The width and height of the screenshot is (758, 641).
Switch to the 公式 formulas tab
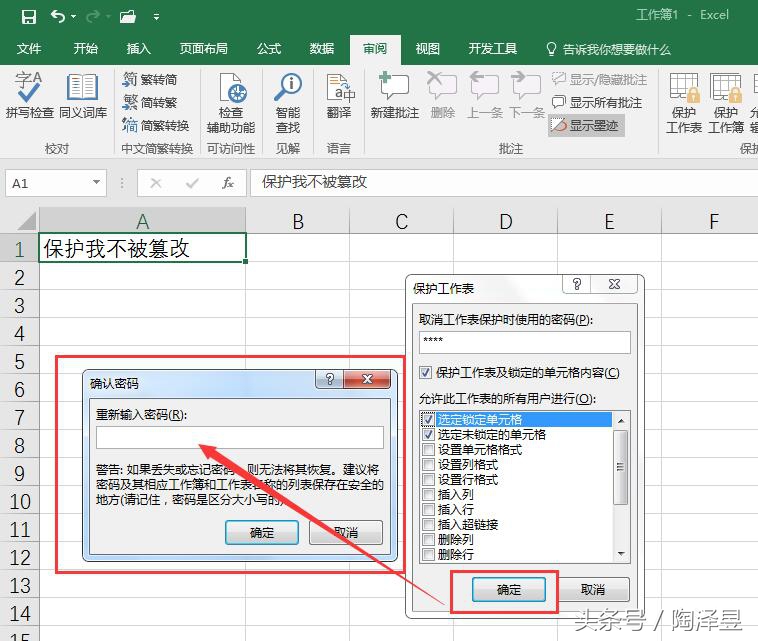tap(269, 49)
